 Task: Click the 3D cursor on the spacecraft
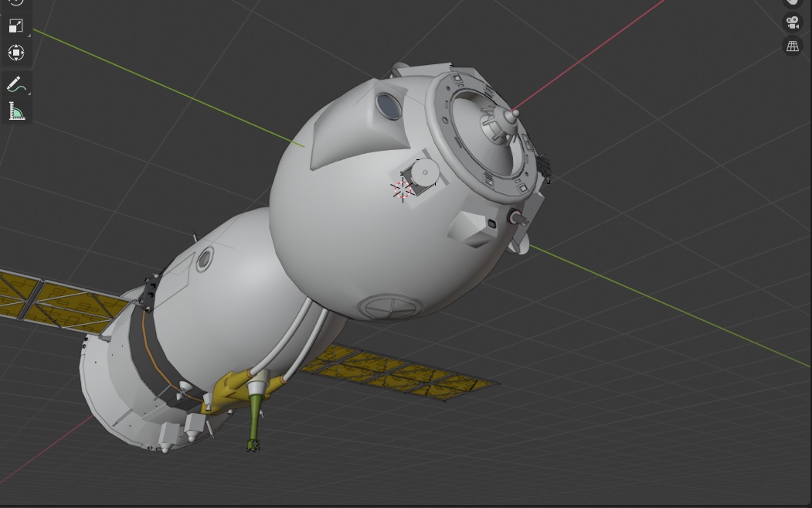click(x=403, y=189)
